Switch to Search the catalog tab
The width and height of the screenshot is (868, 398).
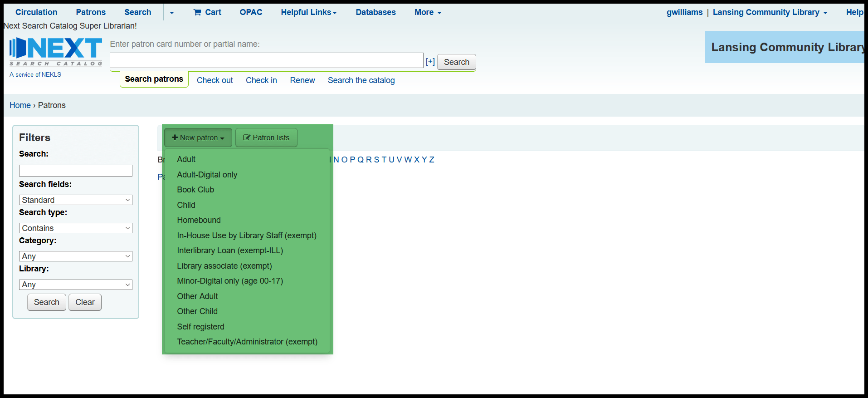[x=361, y=80]
